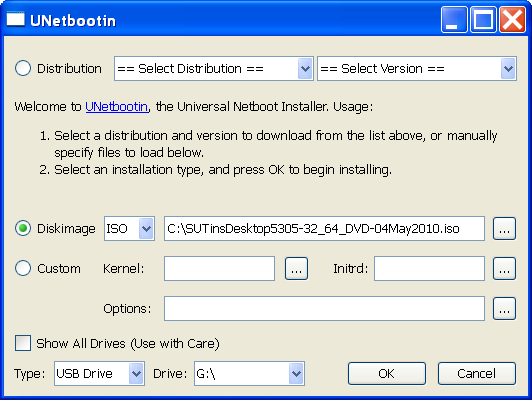
Task: Close the UNetbootin window
Action: [x=512, y=20]
